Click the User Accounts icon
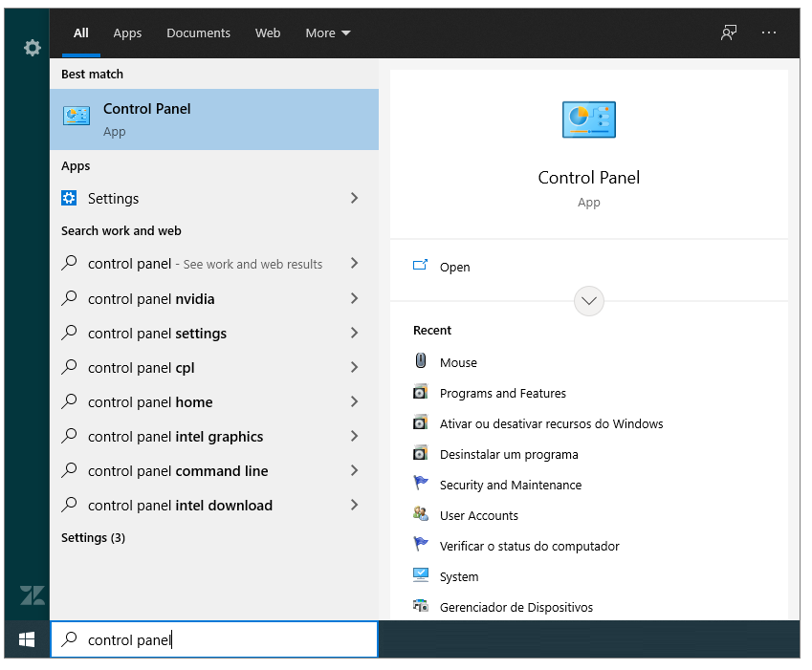The width and height of the screenshot is (812, 670). coord(421,514)
